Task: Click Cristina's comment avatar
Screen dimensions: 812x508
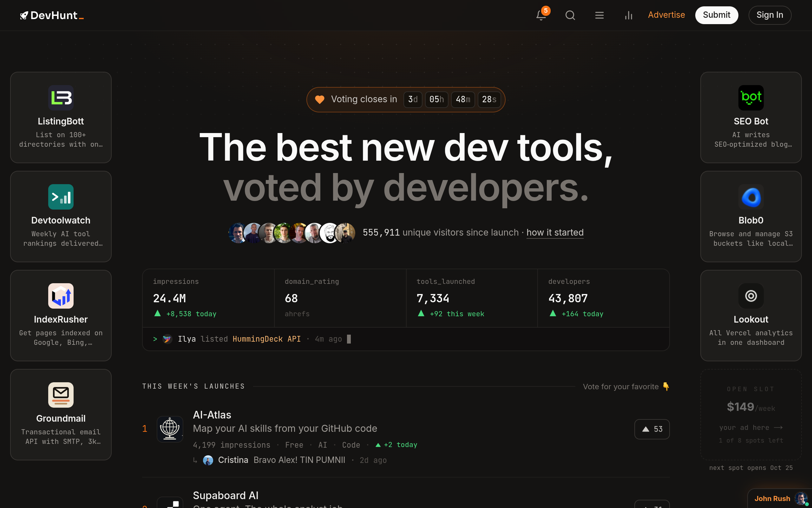Action: click(x=208, y=460)
